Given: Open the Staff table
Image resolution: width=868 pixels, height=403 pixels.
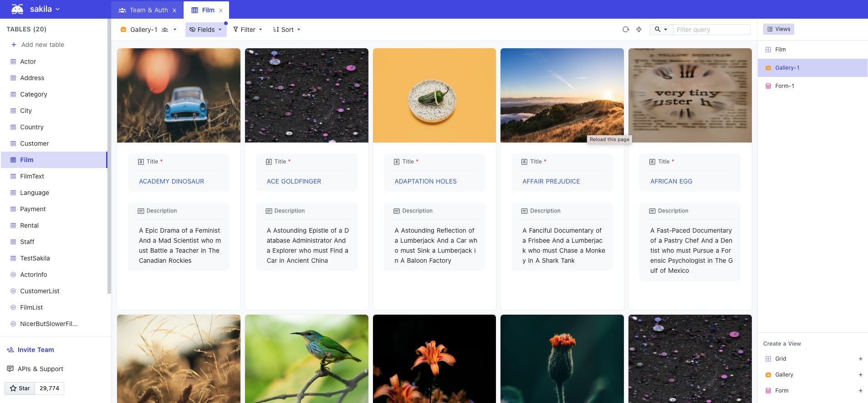Looking at the screenshot, I should click(54, 242).
